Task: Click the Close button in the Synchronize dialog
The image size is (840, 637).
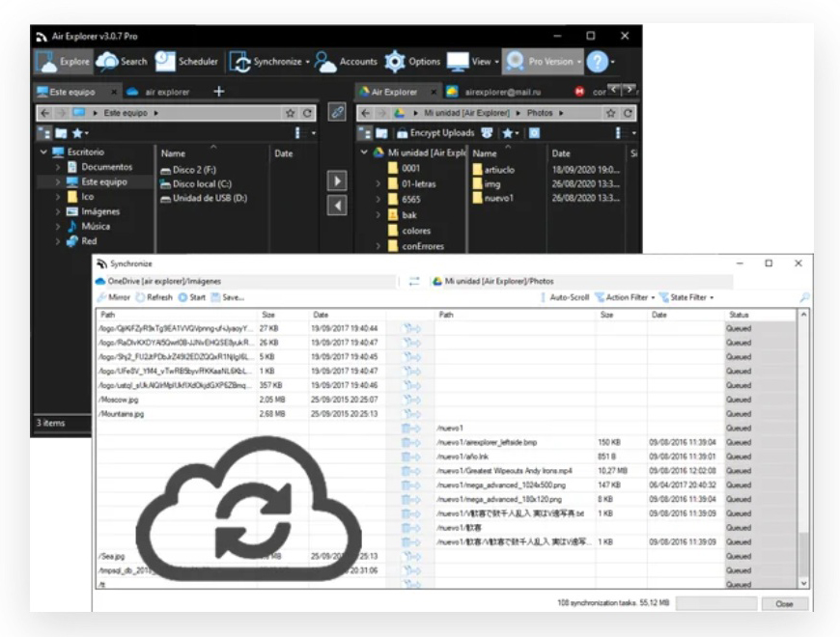Action: point(783,603)
